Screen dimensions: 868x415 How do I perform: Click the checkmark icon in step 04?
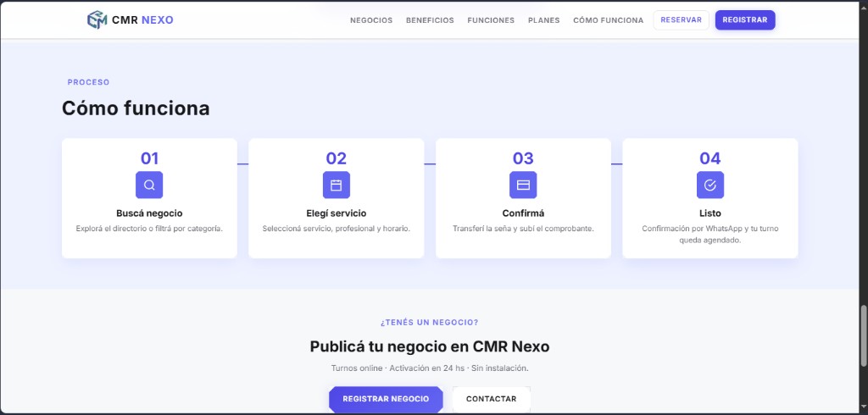click(710, 185)
